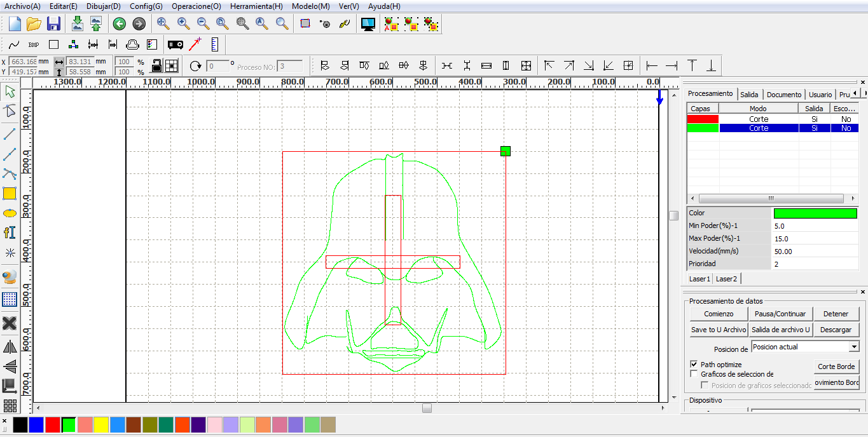Image resolution: width=868 pixels, height=437 pixels.
Task: Select the Laser2 tab
Action: [726, 278]
